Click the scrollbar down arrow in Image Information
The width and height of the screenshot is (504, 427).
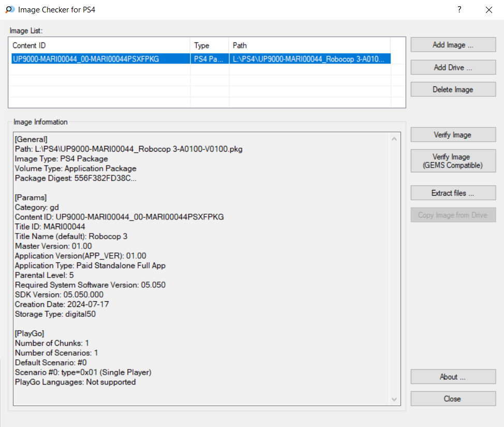point(395,399)
